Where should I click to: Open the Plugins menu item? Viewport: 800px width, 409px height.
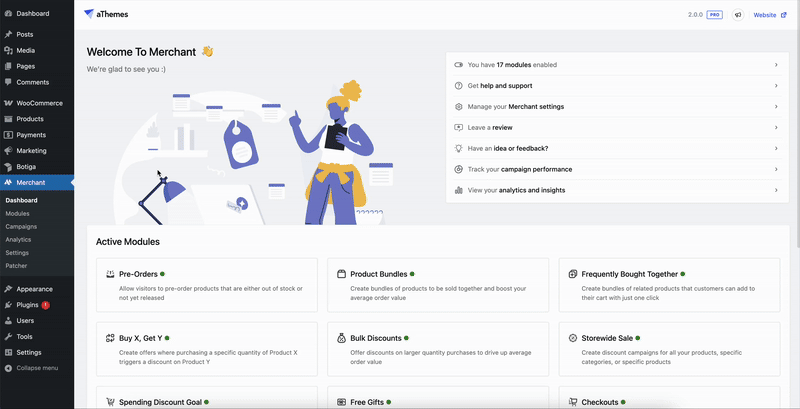click(37, 305)
